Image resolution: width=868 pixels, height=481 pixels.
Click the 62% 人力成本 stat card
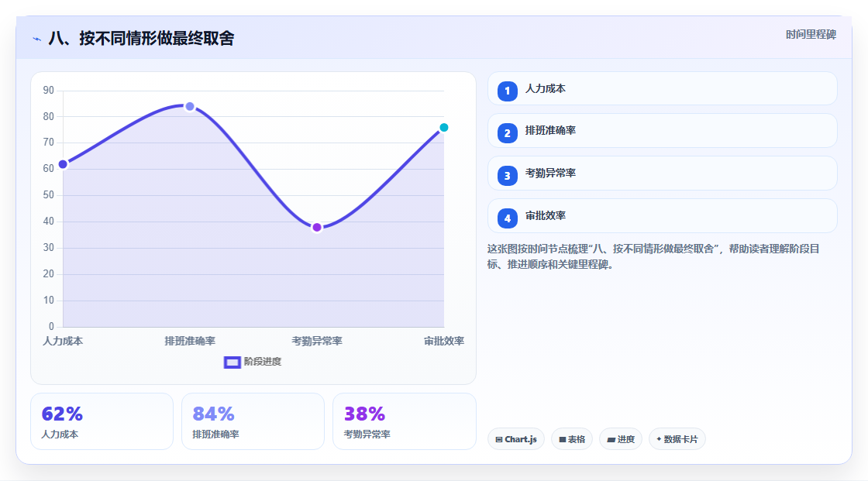click(x=102, y=421)
